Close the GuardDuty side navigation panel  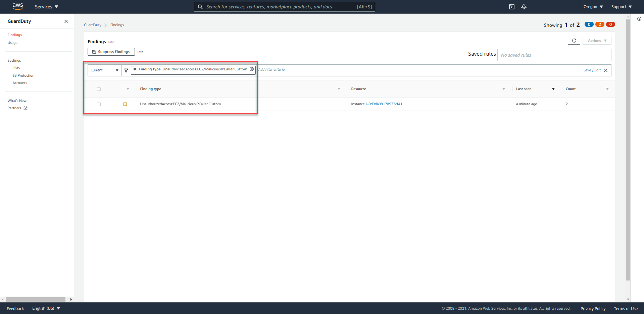click(x=66, y=21)
